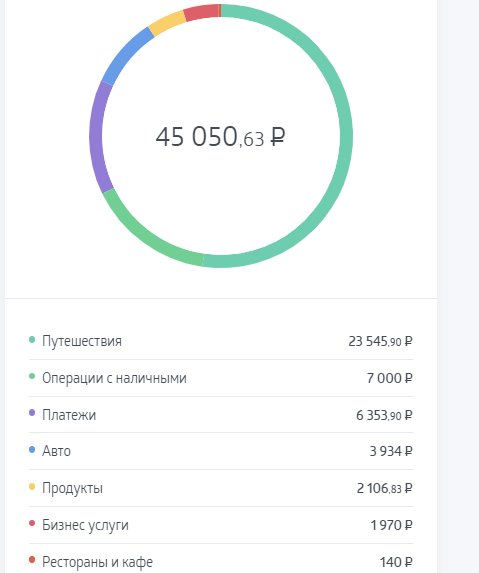Click the yellow dot beside Продукты
Viewport: 479px width, 573px height.
tap(32, 486)
